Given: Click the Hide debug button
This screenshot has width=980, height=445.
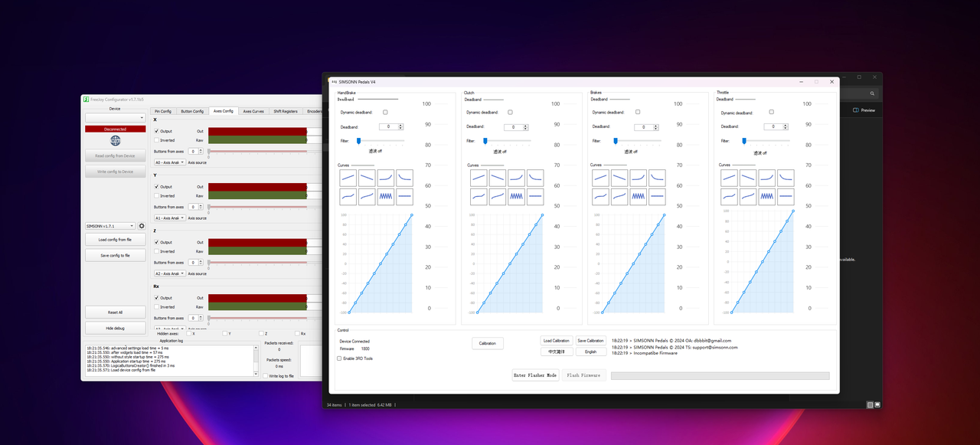Looking at the screenshot, I should pos(116,328).
